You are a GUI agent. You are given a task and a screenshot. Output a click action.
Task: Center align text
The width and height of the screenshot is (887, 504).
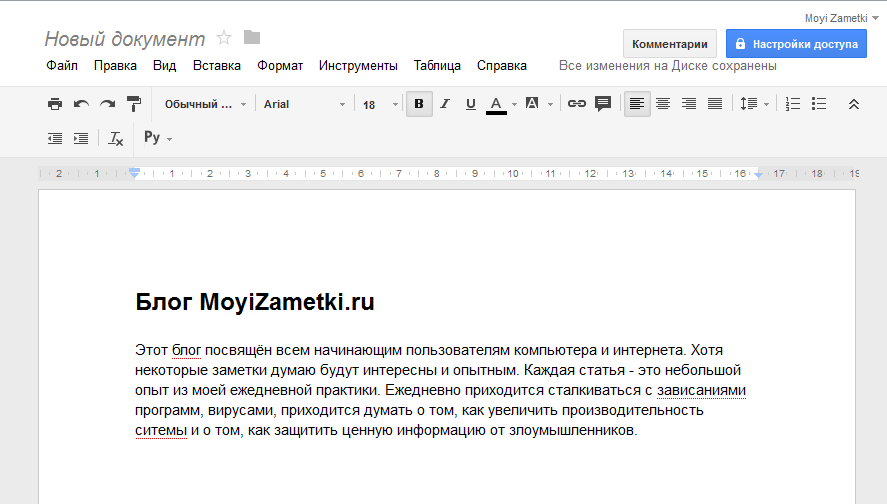(x=663, y=104)
